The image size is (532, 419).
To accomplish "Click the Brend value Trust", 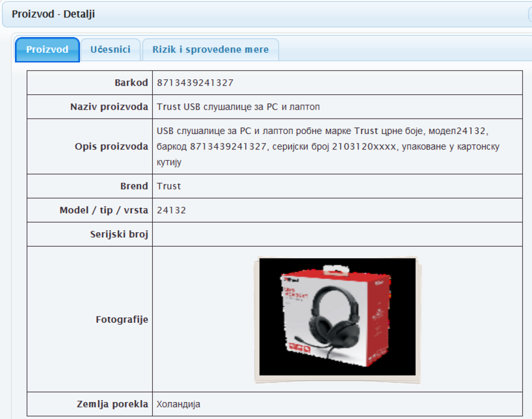I will click(169, 186).
